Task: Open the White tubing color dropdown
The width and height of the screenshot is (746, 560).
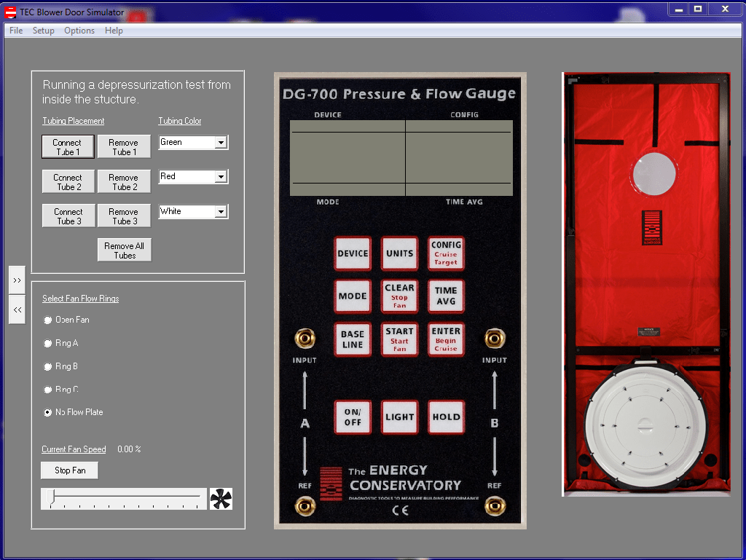Action: coord(221,212)
